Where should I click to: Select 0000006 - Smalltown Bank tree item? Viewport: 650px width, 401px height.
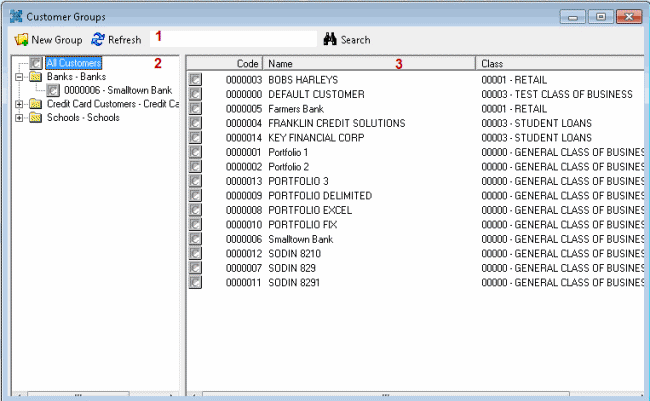pos(118,90)
